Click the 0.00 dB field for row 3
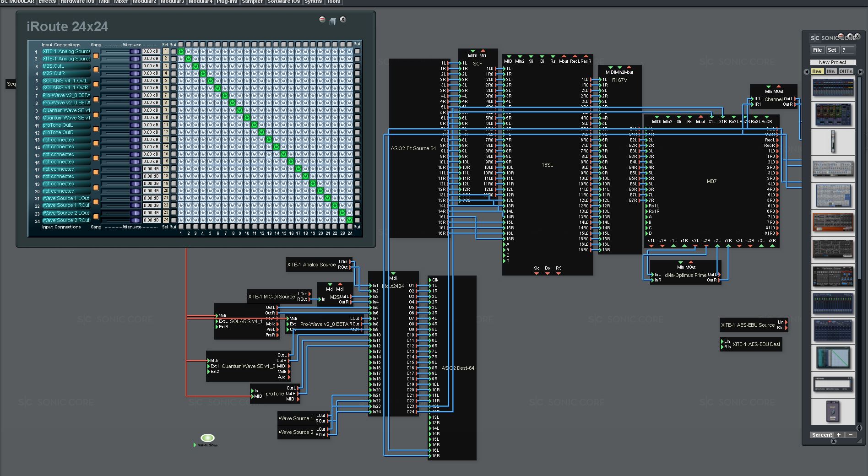Screen dimensions: 868x476 click(x=151, y=66)
